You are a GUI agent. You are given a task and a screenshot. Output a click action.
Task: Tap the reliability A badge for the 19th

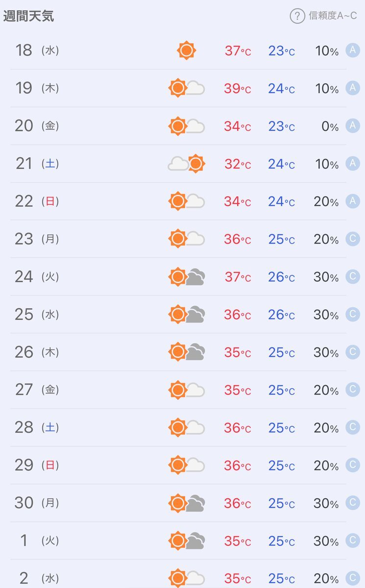click(353, 88)
